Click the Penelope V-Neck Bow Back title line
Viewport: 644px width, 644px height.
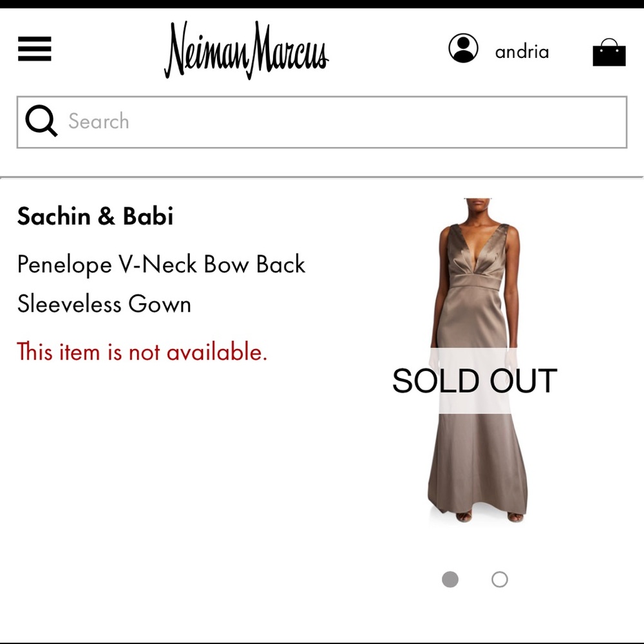(x=162, y=265)
